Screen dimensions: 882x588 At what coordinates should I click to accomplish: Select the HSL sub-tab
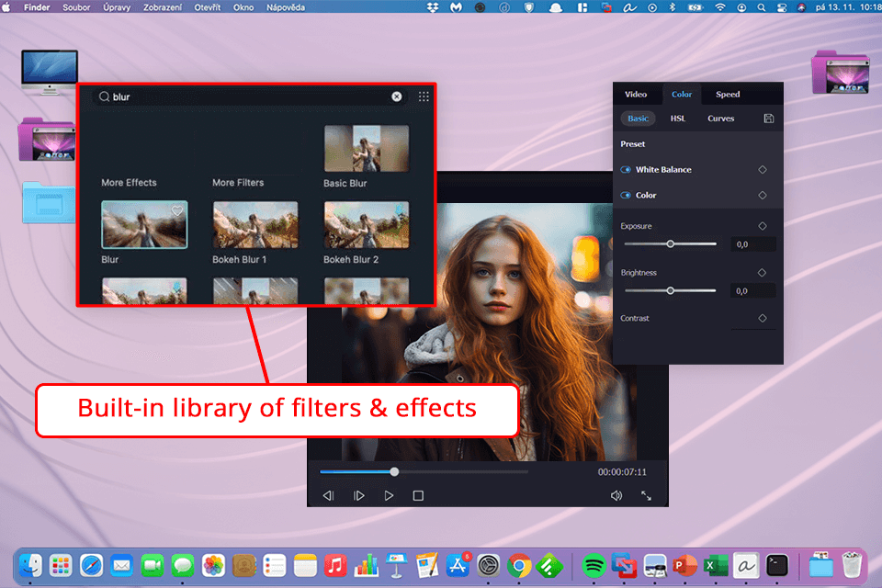click(678, 119)
